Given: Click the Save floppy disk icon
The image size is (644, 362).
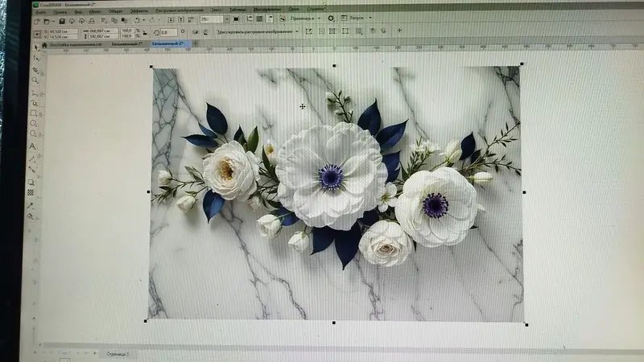Looking at the screenshot, I should point(62,21).
